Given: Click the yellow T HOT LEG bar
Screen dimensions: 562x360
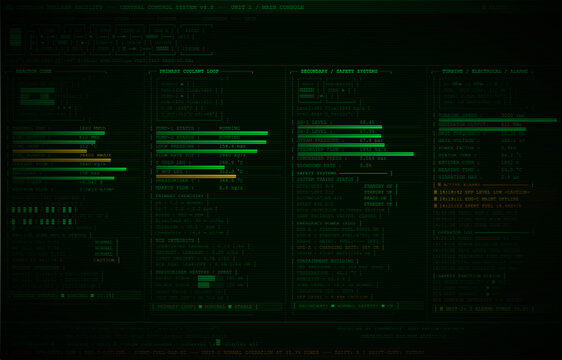Looking at the screenshot, I should [x=196, y=176].
